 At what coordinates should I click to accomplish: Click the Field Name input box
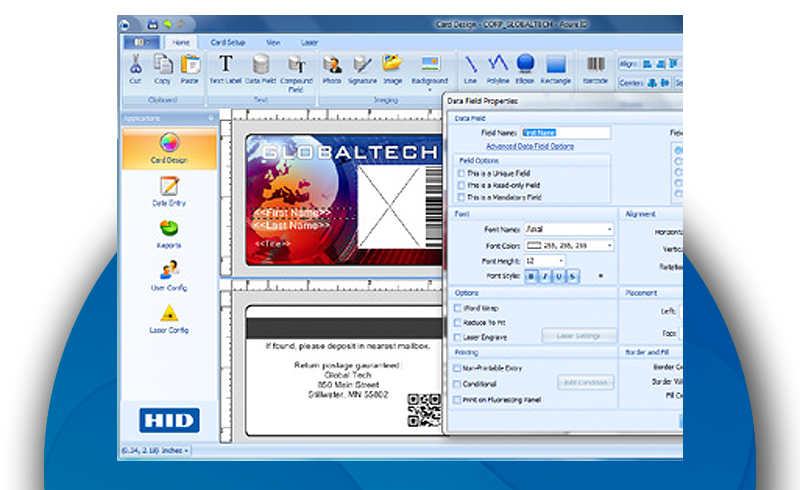click(x=566, y=133)
